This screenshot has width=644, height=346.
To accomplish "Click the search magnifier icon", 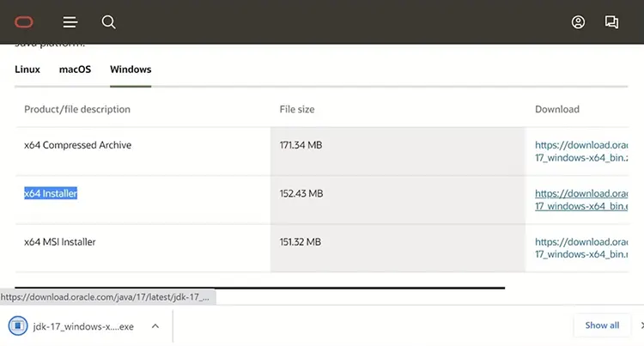I will point(108,22).
